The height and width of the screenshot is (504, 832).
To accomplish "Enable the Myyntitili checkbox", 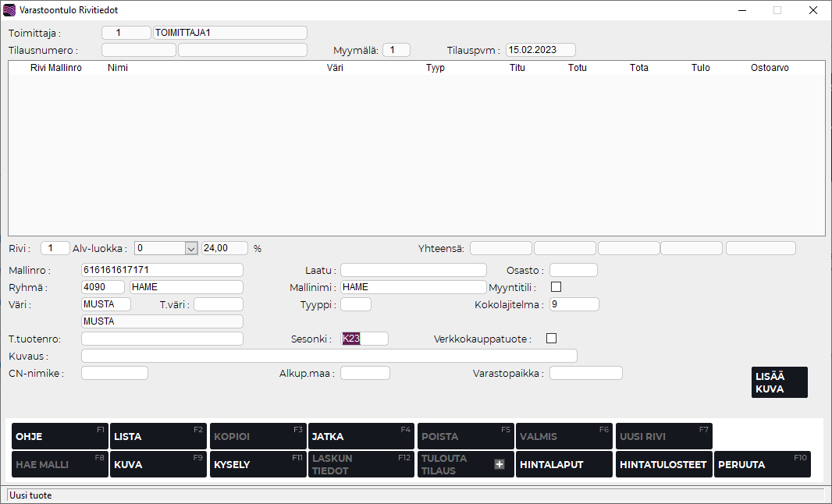I will [556, 286].
